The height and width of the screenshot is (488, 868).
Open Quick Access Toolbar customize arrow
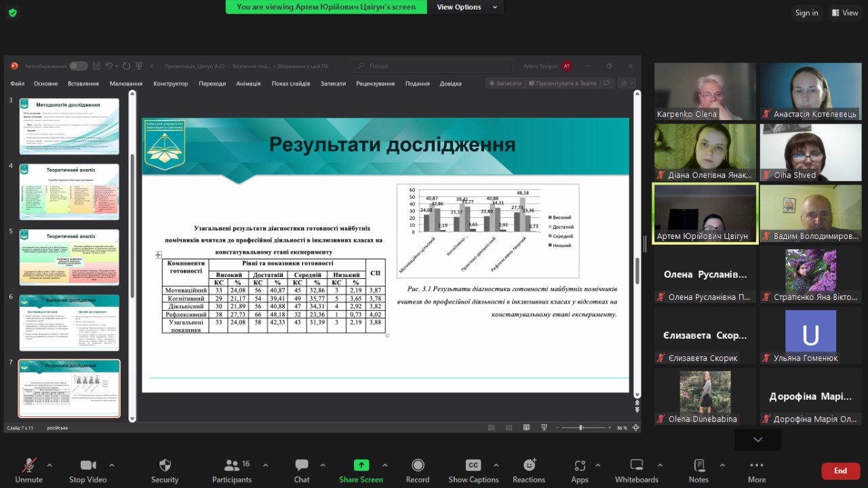pos(151,66)
